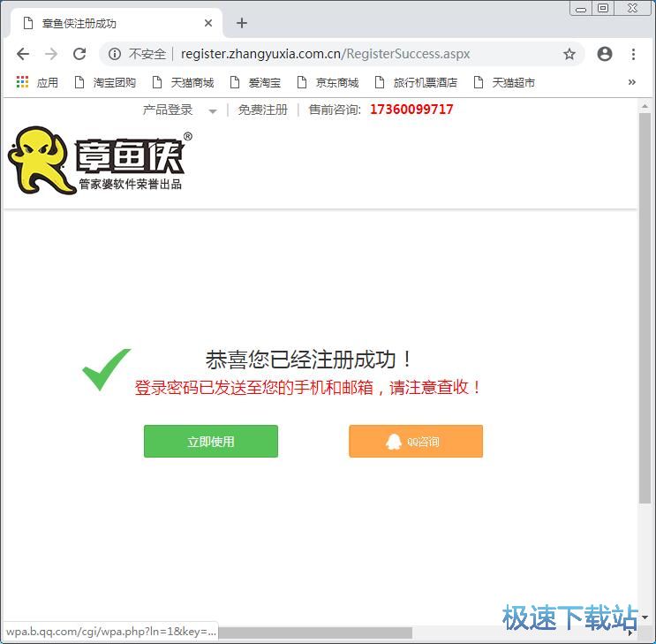
Task: Reload the current page
Action: [x=79, y=54]
